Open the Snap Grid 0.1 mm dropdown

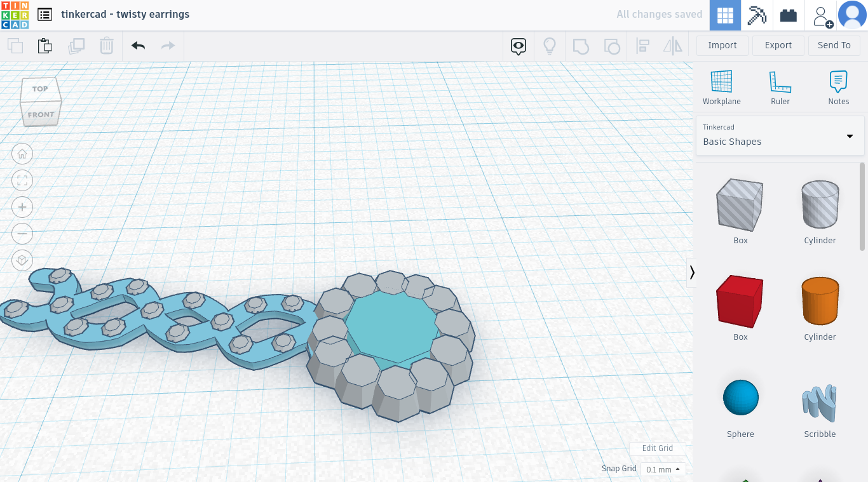pos(663,469)
